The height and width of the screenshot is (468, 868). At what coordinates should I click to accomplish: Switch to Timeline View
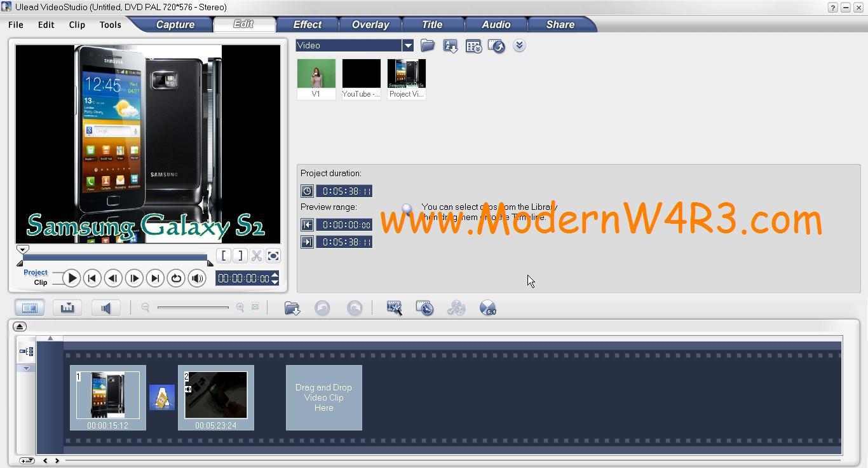point(67,308)
